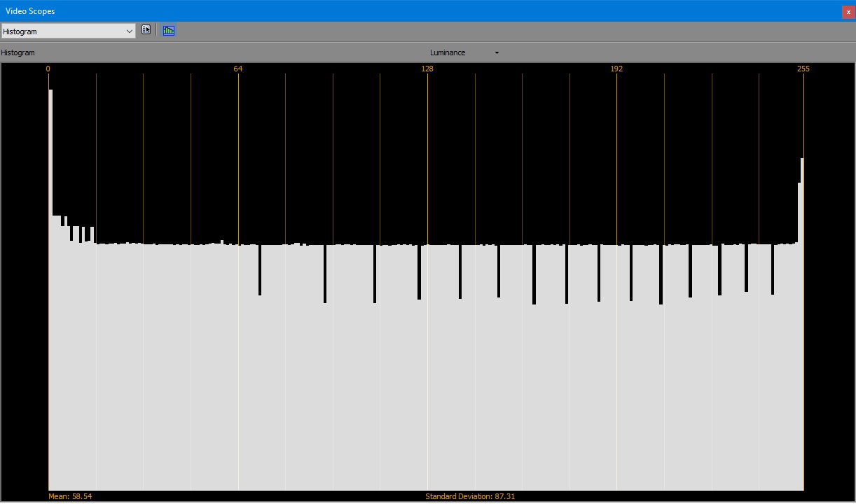Click the Standard Deviation: 87.31 readout
This screenshot has width=856, height=504.
point(469,496)
